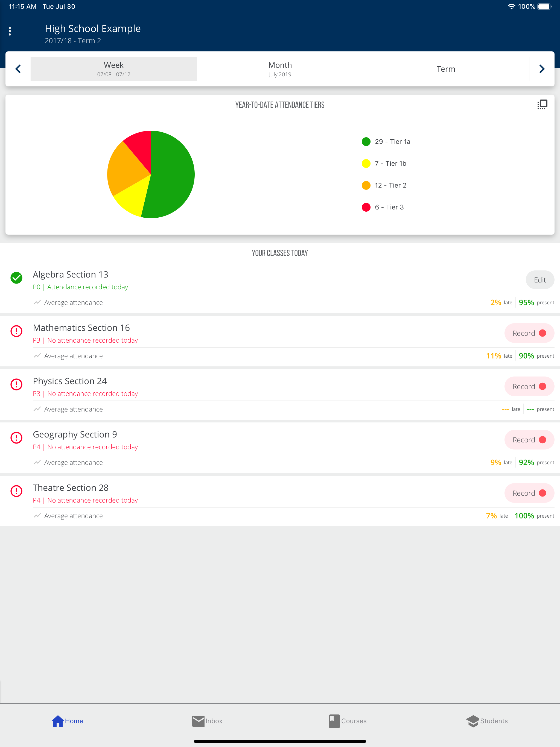
Task: Tap the red alert icon for Mathematics Section 16
Action: [x=16, y=331]
